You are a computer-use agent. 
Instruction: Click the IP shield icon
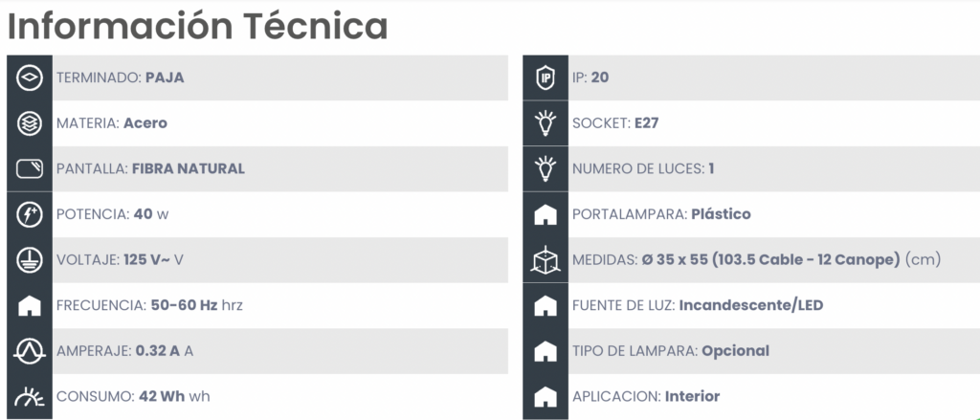(546, 78)
